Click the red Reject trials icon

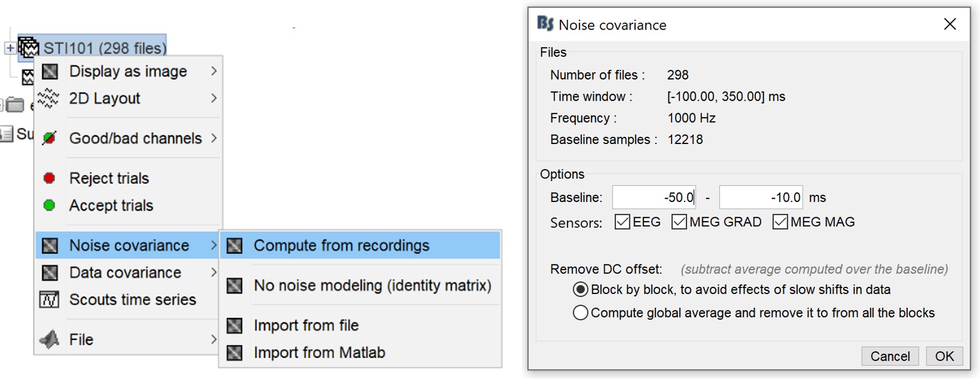[49, 178]
